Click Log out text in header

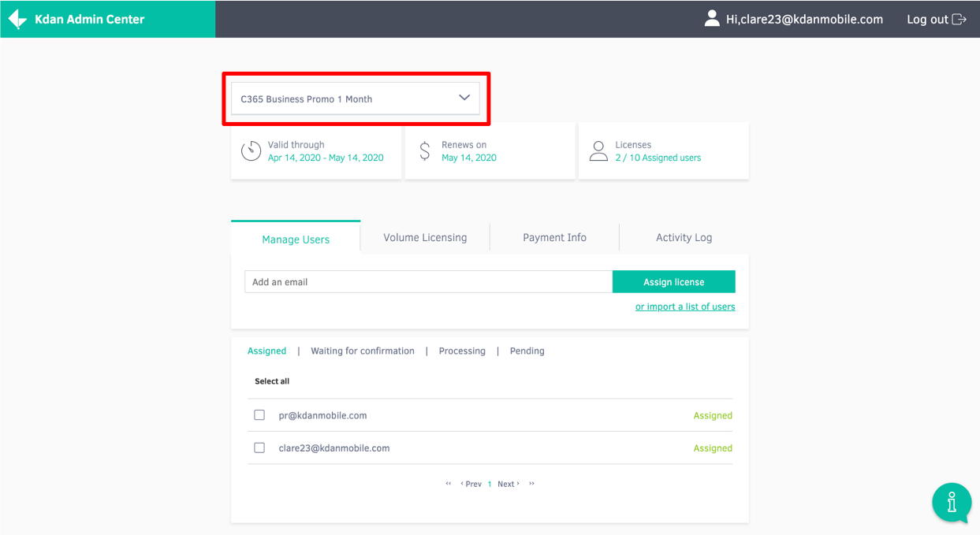pyautogui.click(x=927, y=20)
